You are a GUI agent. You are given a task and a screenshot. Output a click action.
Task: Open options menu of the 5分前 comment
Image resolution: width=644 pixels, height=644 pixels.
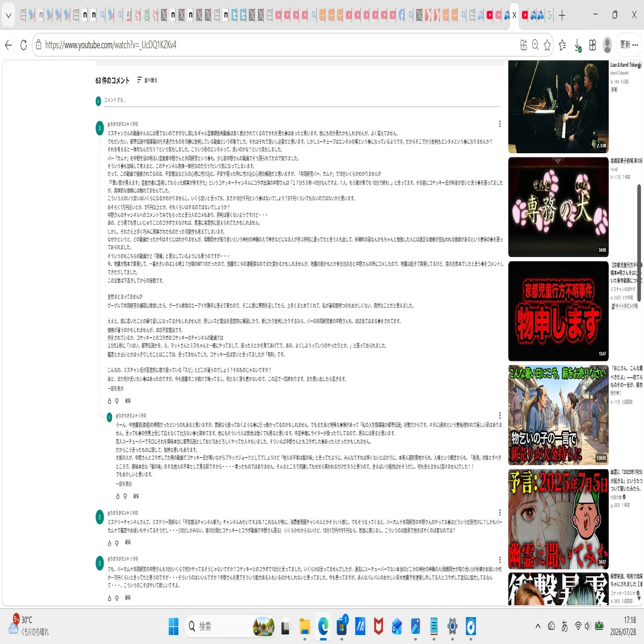500,559
